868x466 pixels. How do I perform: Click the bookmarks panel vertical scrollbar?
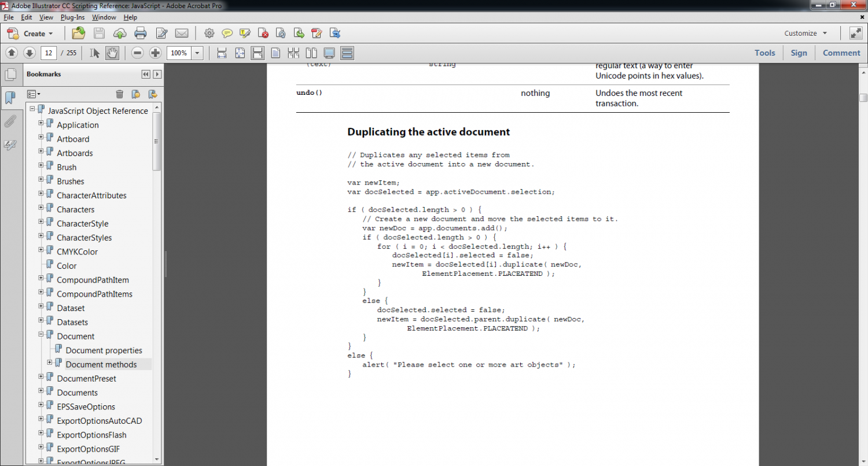(x=157, y=283)
